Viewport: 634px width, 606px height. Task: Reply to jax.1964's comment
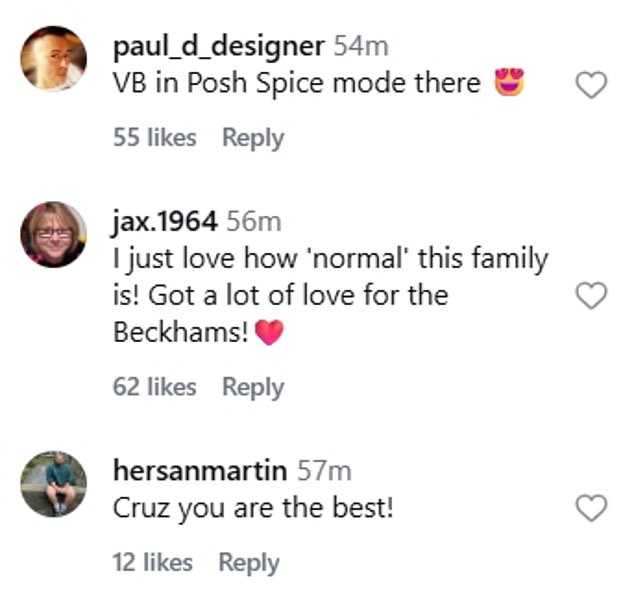click(x=253, y=387)
